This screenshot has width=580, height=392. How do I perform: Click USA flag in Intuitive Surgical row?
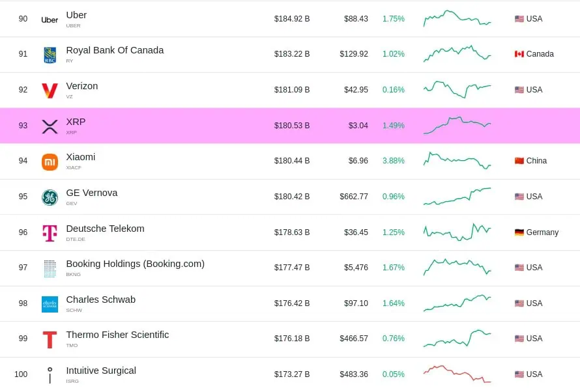click(519, 374)
